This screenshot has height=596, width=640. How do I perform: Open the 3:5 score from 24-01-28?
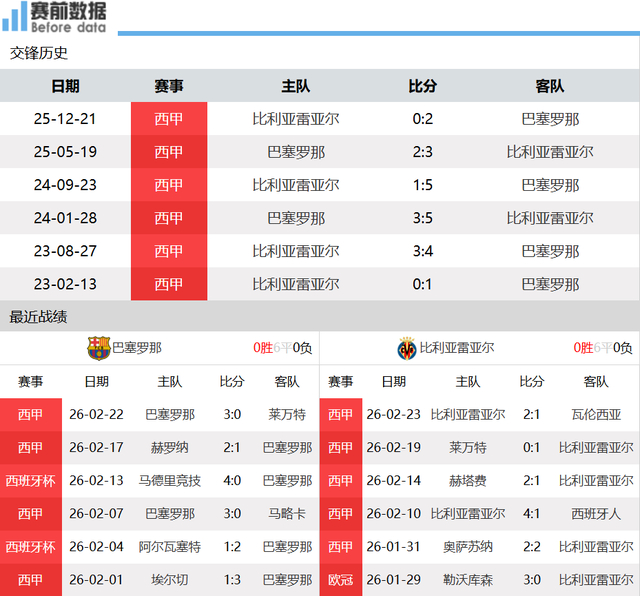click(x=422, y=218)
